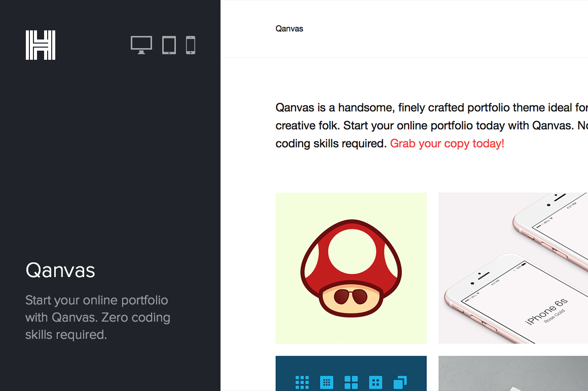Click the 'iPhone 6s' text on the phone mockup
The height and width of the screenshot is (391, 588).
tap(546, 311)
